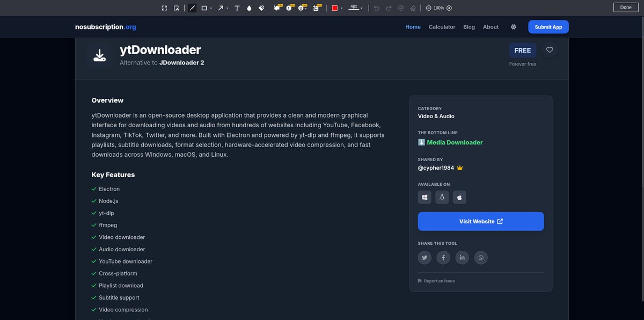Choose the line drawing tool
Image resolution: width=644 pixels, height=320 pixels.
[x=192, y=8]
